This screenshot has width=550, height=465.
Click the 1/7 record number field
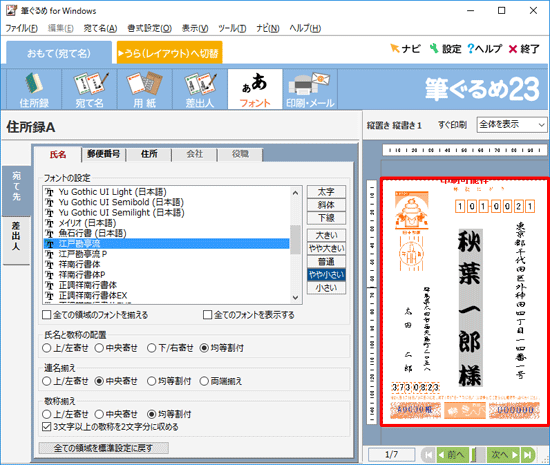point(391,455)
